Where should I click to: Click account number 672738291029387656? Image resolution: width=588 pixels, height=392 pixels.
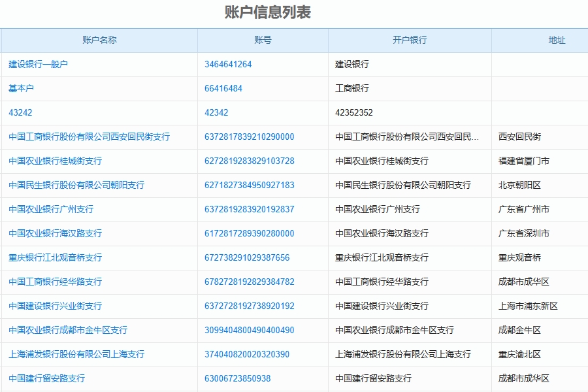click(247, 257)
